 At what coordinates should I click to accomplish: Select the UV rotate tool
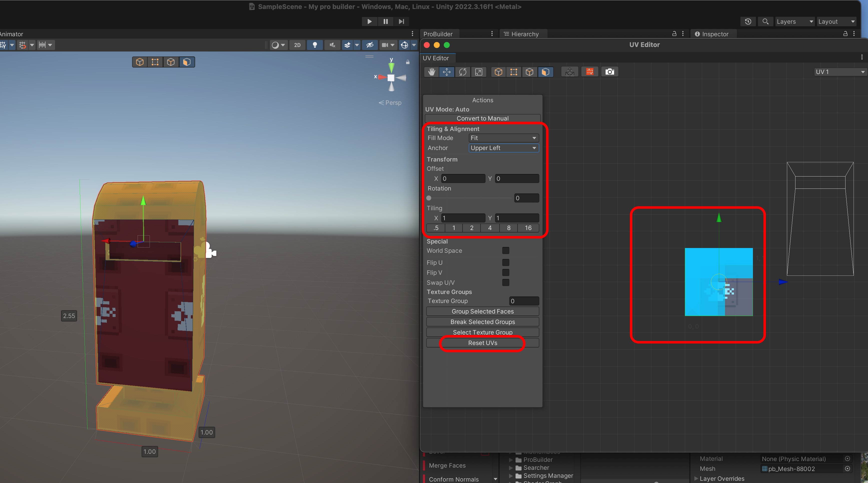point(463,72)
